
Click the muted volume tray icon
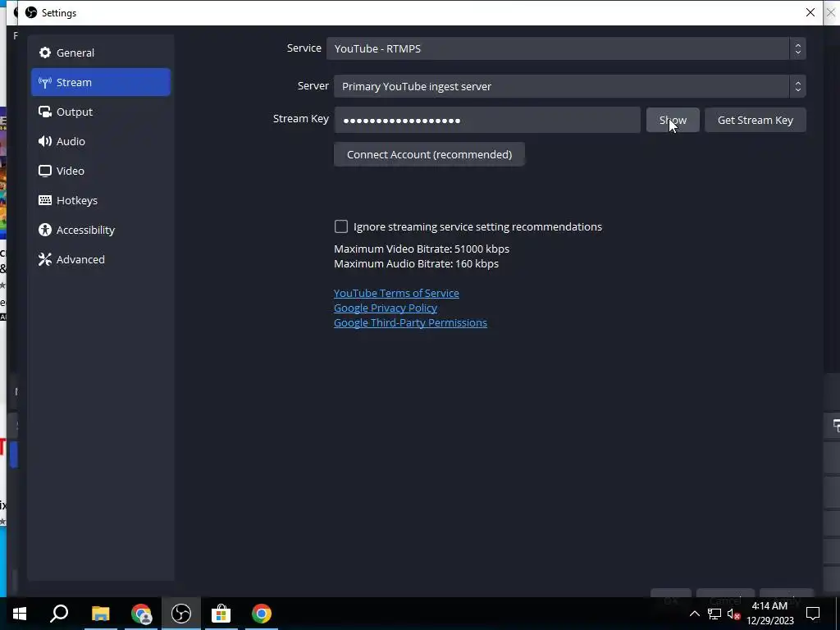(x=734, y=614)
